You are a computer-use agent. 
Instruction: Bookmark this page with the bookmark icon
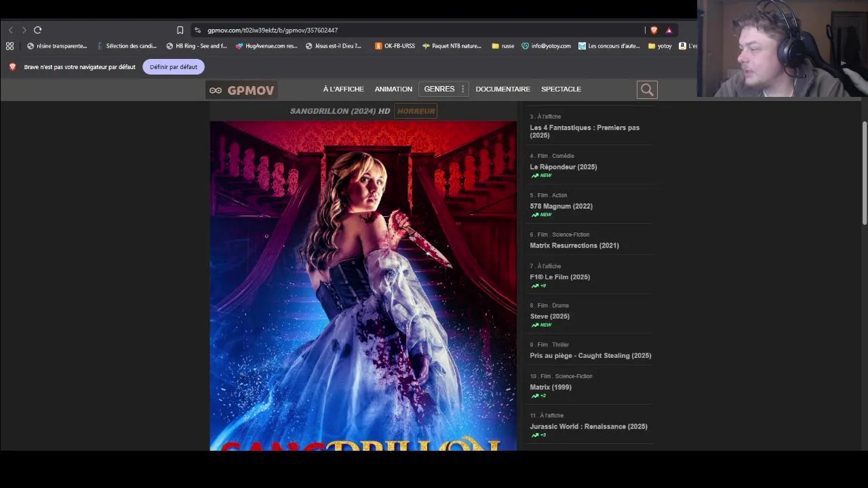[x=180, y=30]
